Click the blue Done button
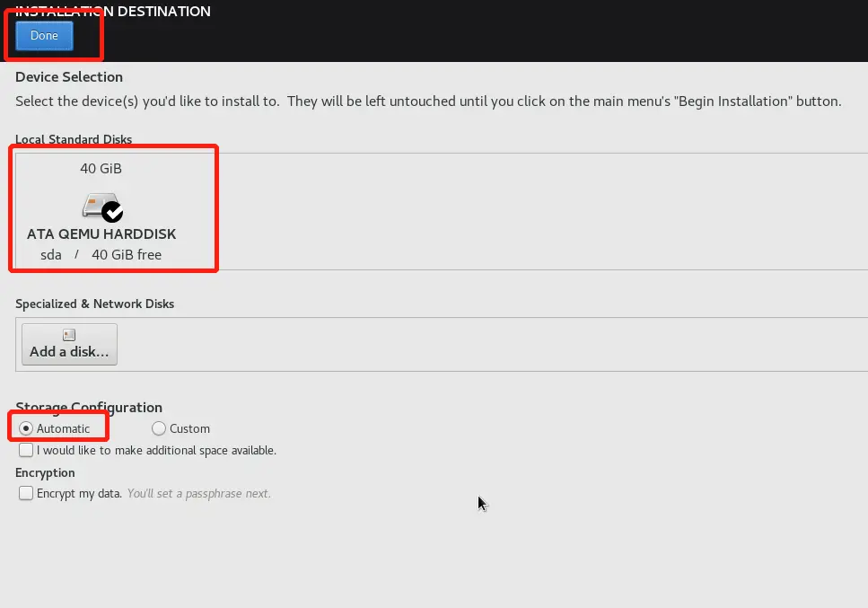This screenshot has height=608, width=868. (44, 35)
